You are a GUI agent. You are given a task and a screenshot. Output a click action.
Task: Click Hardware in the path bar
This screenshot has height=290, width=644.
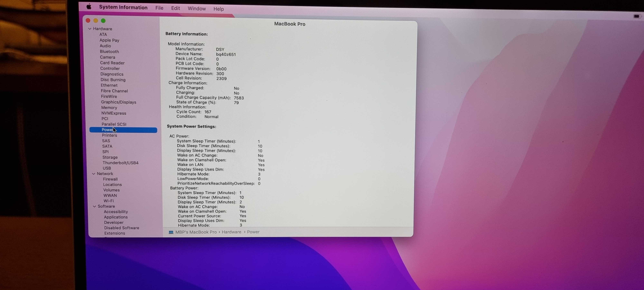pyautogui.click(x=231, y=232)
